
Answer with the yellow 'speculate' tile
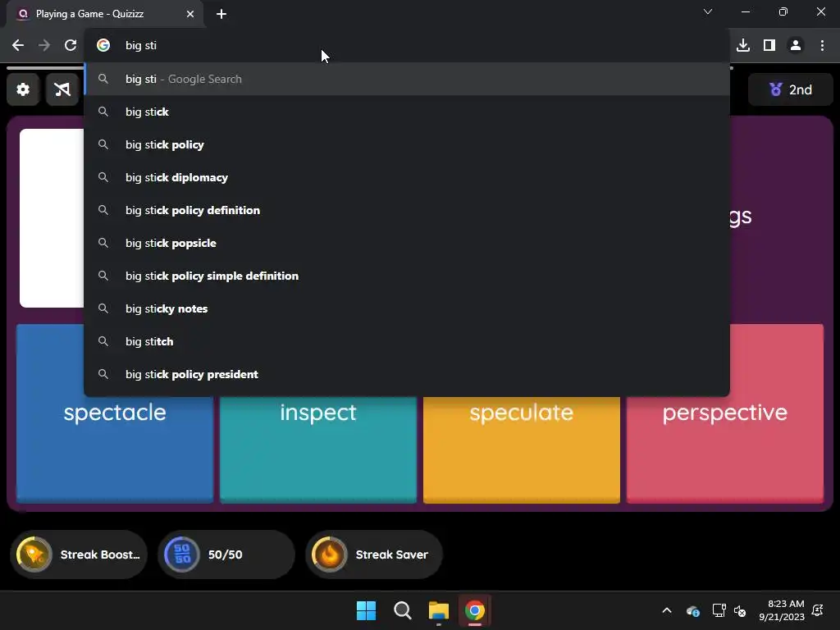[x=522, y=449]
